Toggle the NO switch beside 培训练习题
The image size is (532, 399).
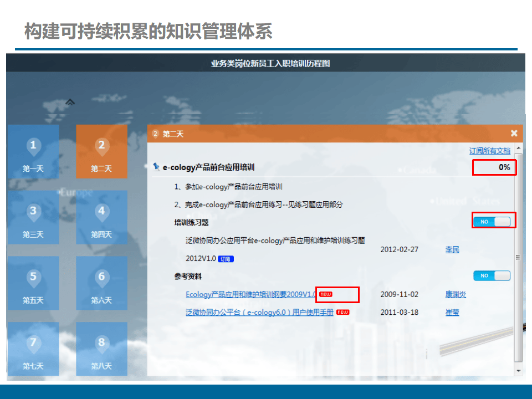(x=492, y=222)
